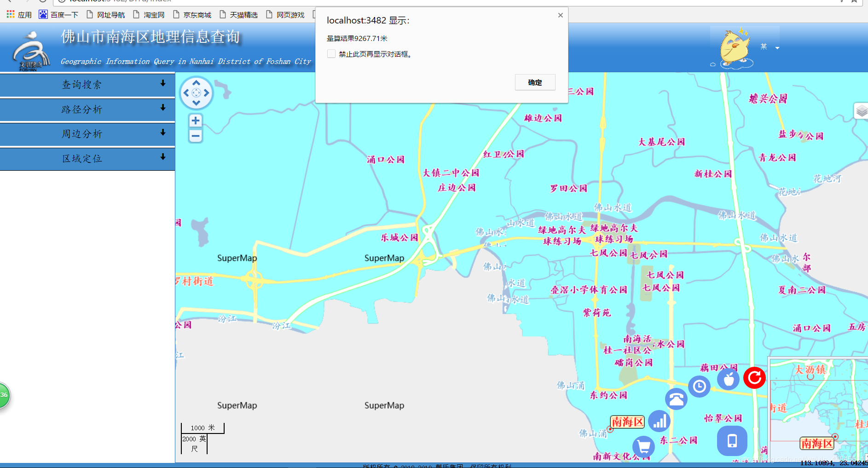Click the apple circle icon

point(729,379)
